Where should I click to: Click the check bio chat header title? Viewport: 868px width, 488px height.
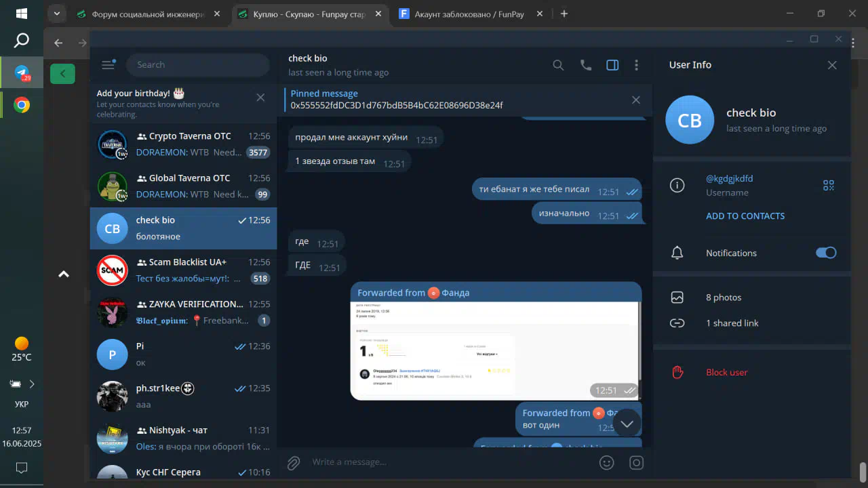(x=308, y=58)
